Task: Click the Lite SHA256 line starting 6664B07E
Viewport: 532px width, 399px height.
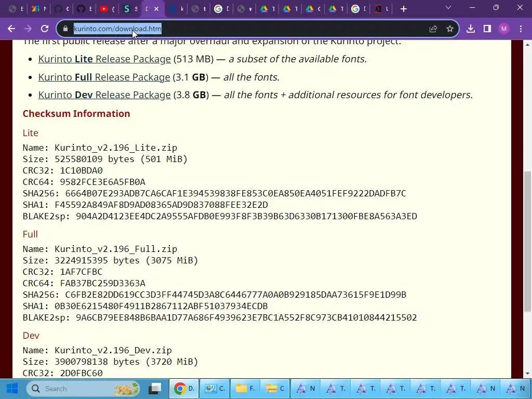Action: click(215, 194)
